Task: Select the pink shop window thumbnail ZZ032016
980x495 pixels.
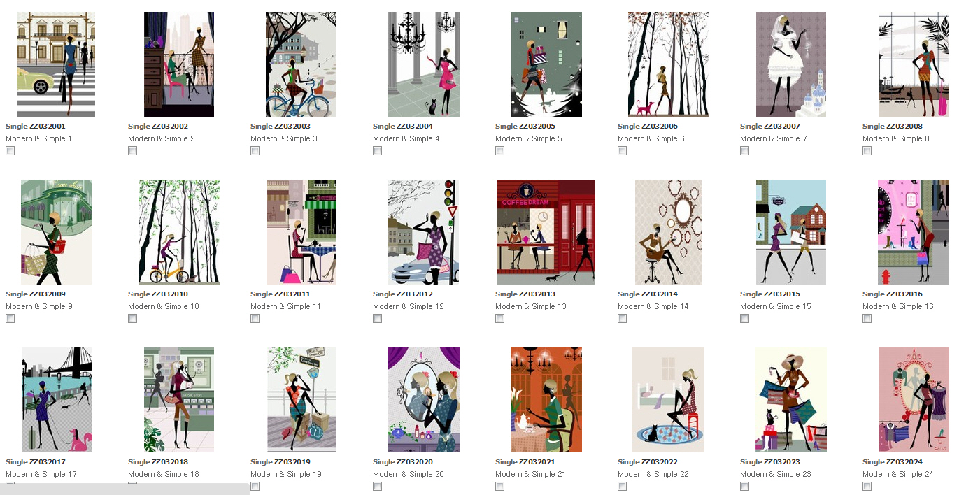Action: click(914, 232)
